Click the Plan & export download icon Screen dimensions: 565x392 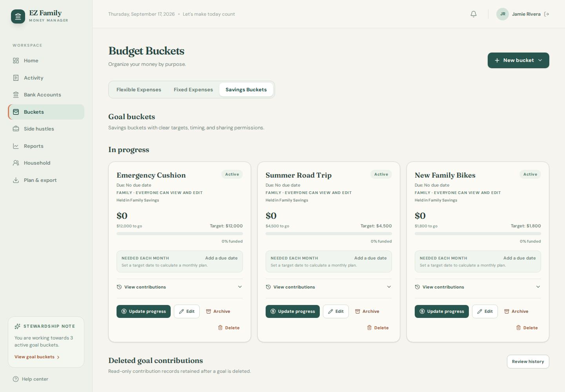pyautogui.click(x=16, y=180)
